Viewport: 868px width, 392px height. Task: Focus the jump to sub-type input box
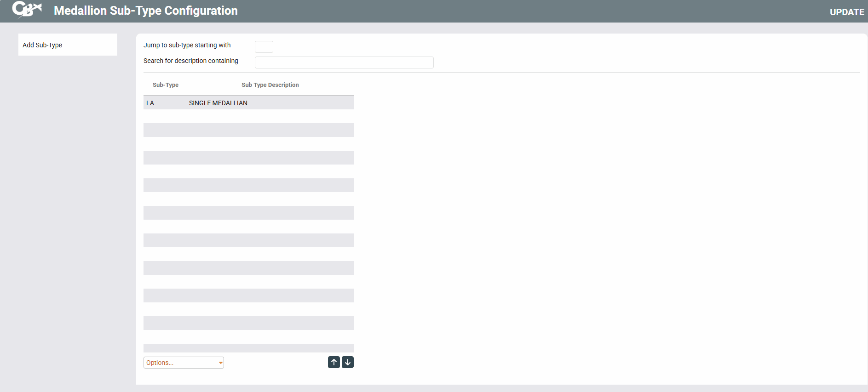pyautogui.click(x=264, y=47)
